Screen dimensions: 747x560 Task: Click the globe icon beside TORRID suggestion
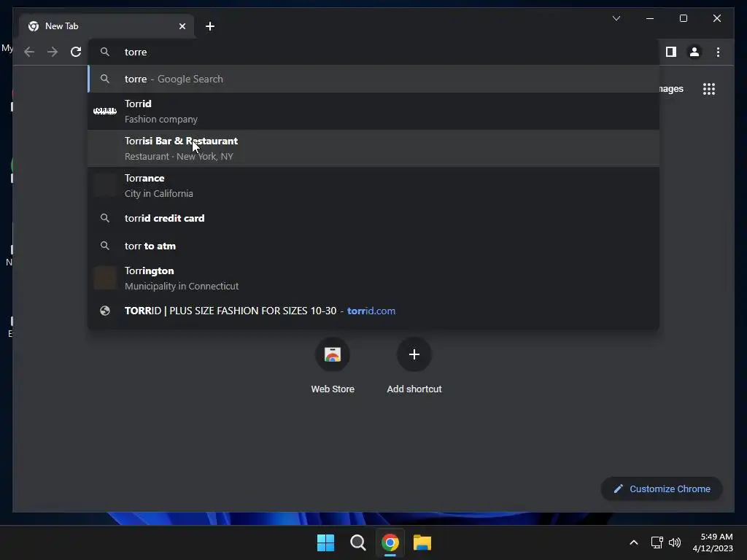[x=105, y=311]
